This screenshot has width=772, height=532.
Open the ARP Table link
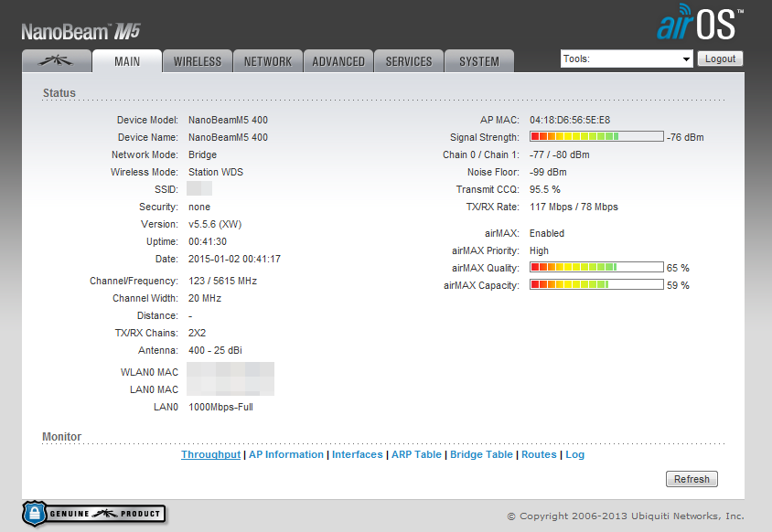pos(416,454)
